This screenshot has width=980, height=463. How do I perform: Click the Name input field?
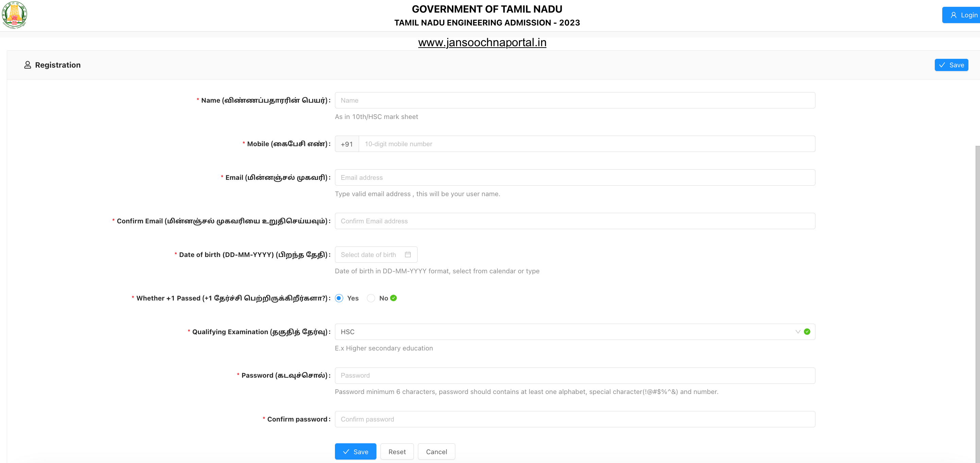pos(574,100)
